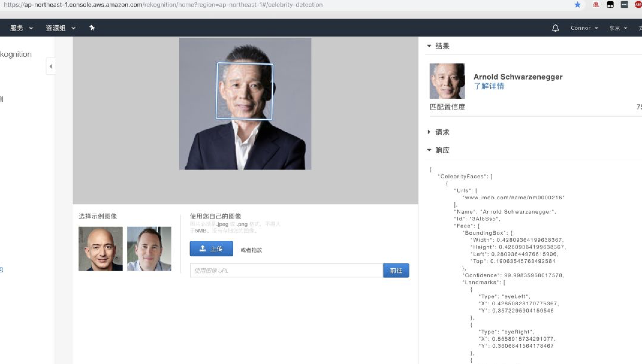Screen dimensions: 642x364
Task: Click the upload arrow icon on 上传
Action: click(x=203, y=248)
